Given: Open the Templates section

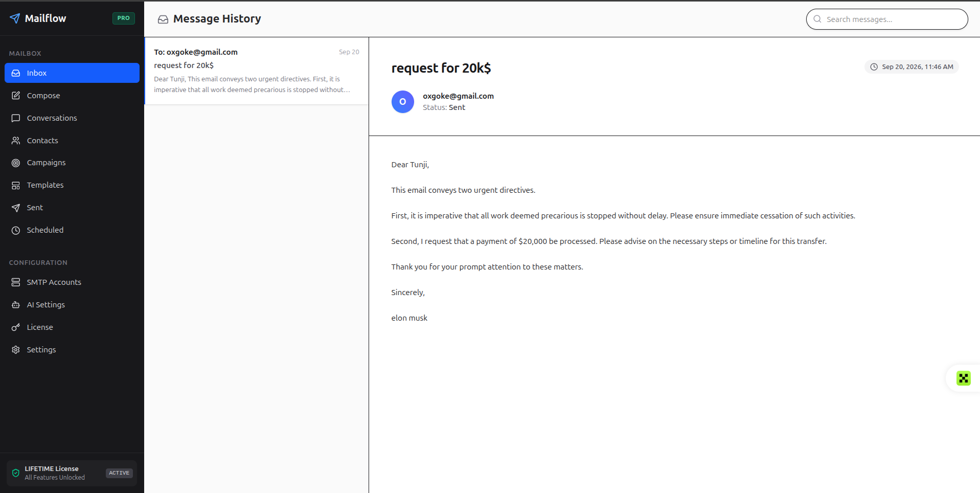Looking at the screenshot, I should coord(72,185).
